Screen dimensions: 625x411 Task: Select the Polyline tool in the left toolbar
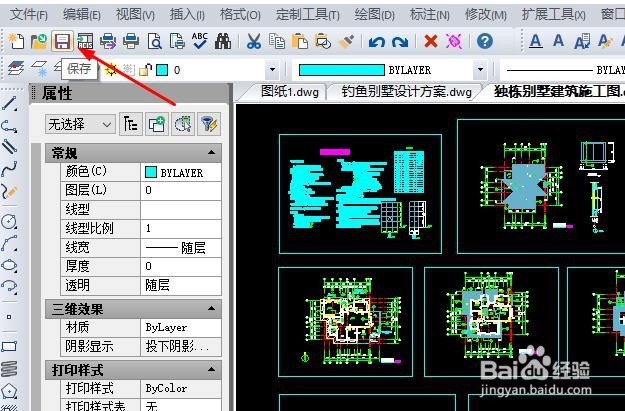click(10, 126)
